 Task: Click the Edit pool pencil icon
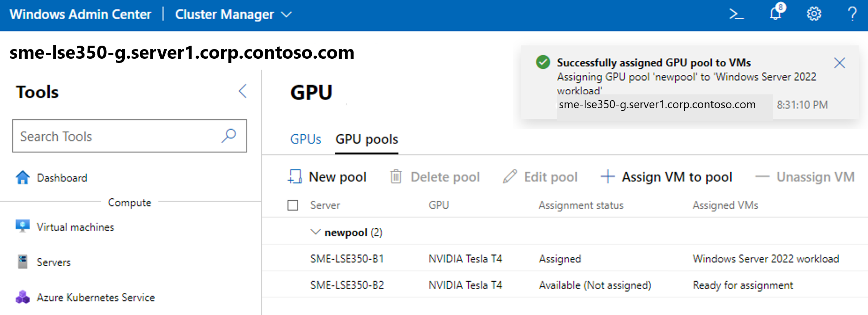click(x=510, y=176)
